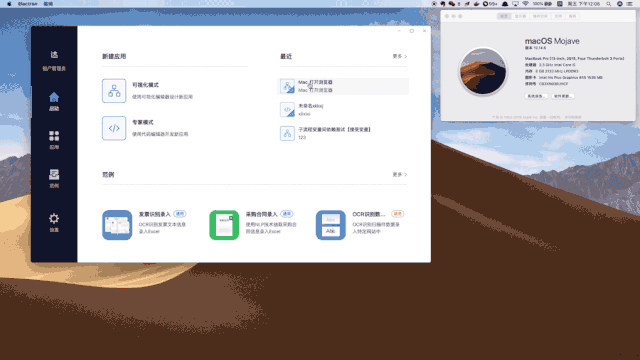
Task: Expand 更多 arrow next to examples section
Action: tap(400, 175)
